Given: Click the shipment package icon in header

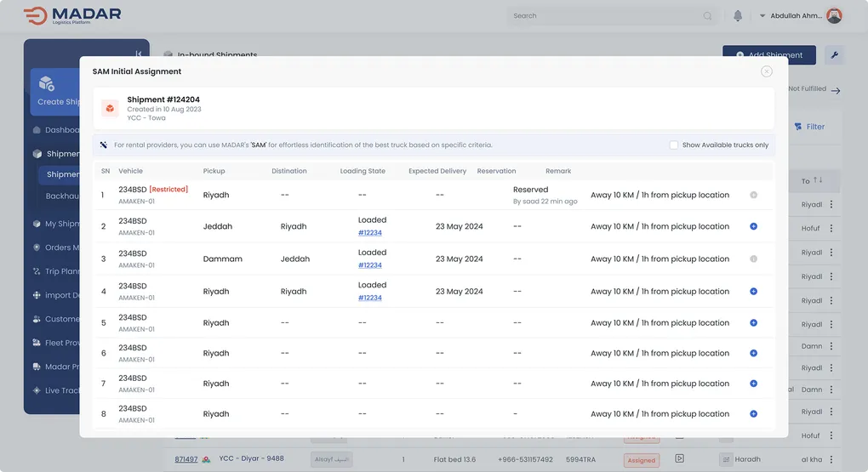Looking at the screenshot, I should [110, 108].
